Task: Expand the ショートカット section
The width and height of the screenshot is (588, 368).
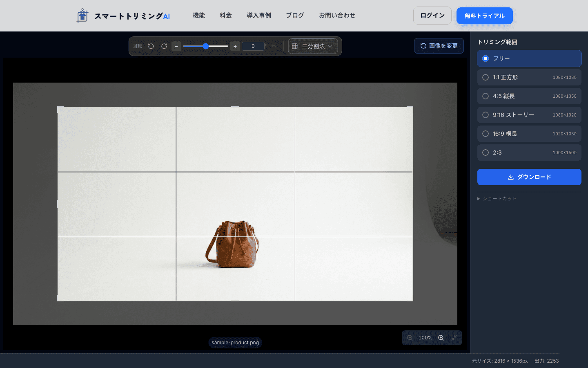Action: (497, 199)
